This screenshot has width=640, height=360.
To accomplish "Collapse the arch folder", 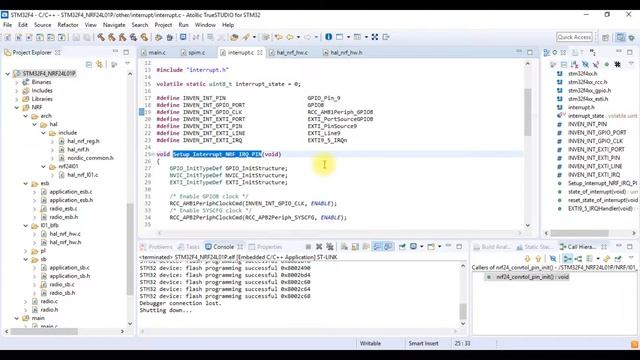I will tap(26, 116).
